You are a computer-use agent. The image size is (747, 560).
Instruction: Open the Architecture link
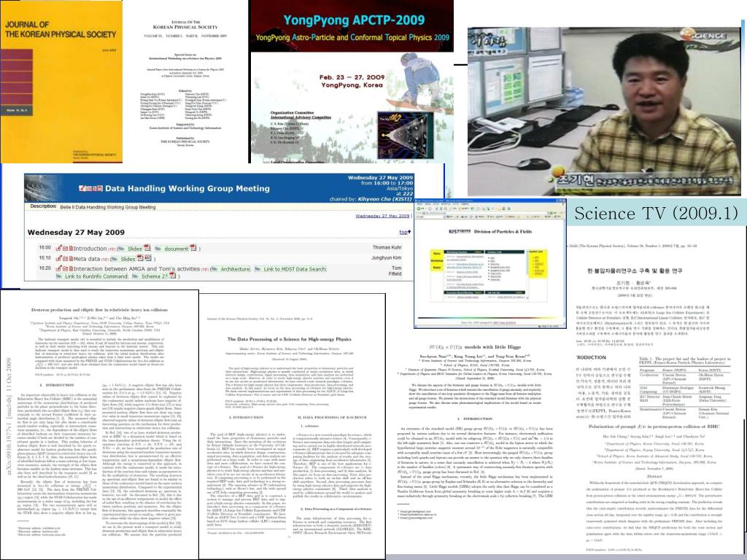point(236,269)
